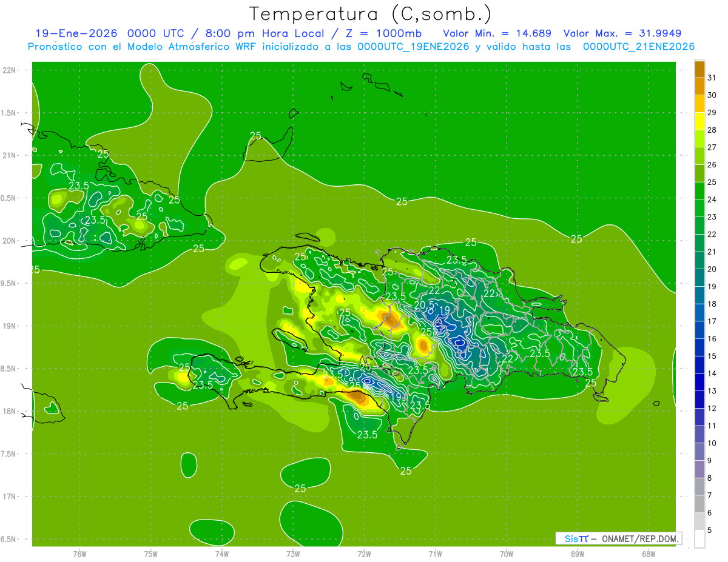
Task: Click legend swatch between 24 and 25
Action: (699, 191)
